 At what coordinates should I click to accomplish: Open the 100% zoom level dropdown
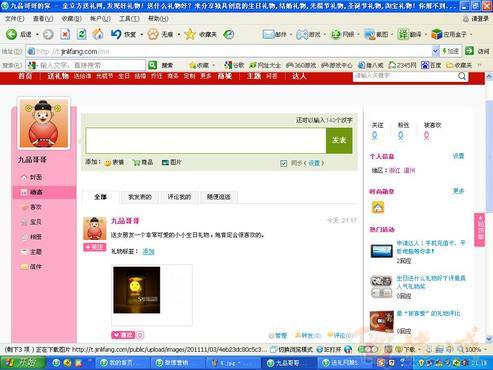[484, 350]
